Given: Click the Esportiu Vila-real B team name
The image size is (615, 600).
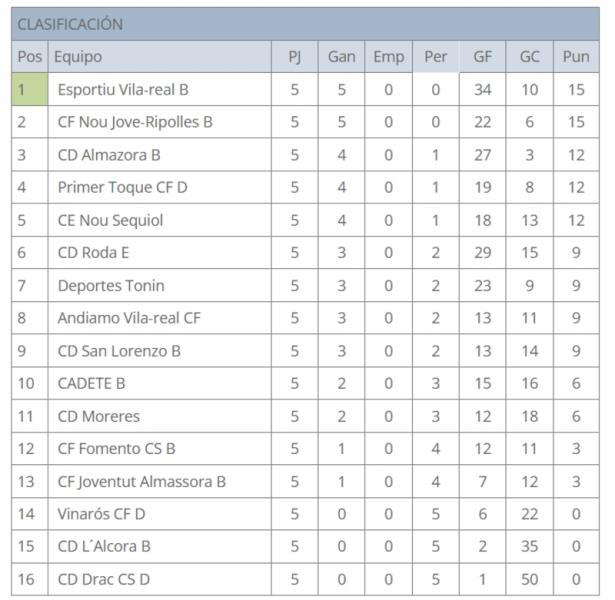Looking at the screenshot, I should coord(123,90).
